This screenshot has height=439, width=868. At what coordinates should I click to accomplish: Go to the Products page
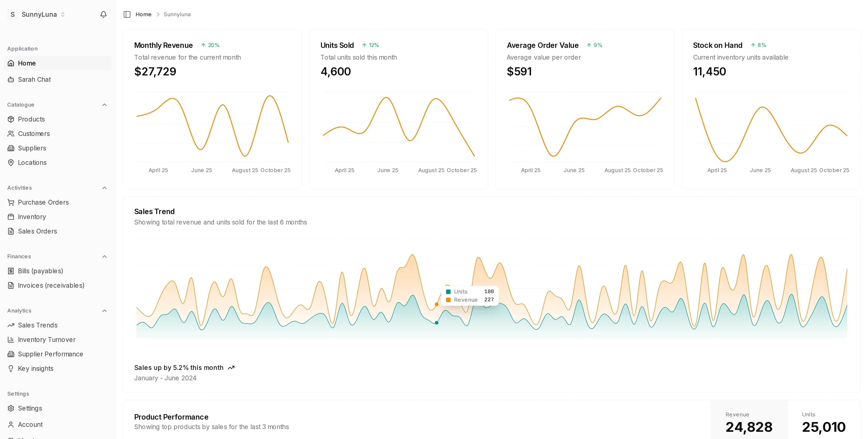31,119
